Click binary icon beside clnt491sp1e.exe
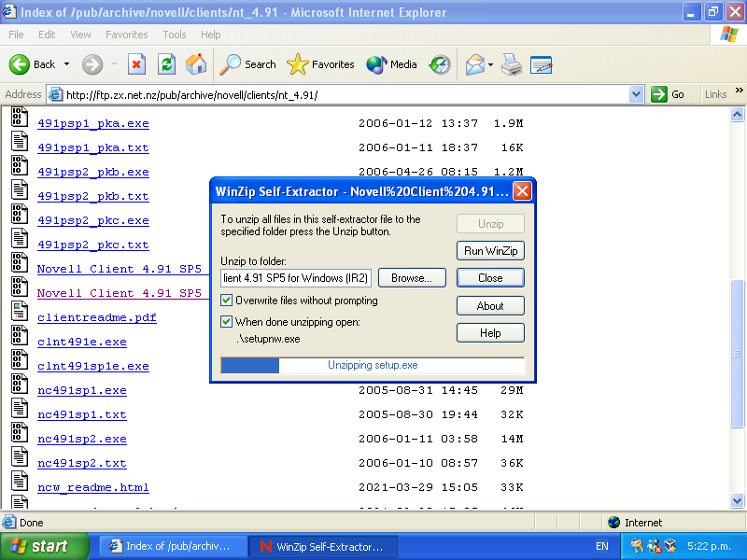 point(19,359)
